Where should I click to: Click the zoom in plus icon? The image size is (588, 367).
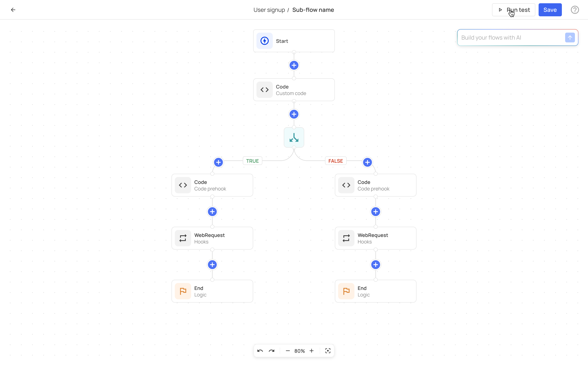[x=312, y=351]
